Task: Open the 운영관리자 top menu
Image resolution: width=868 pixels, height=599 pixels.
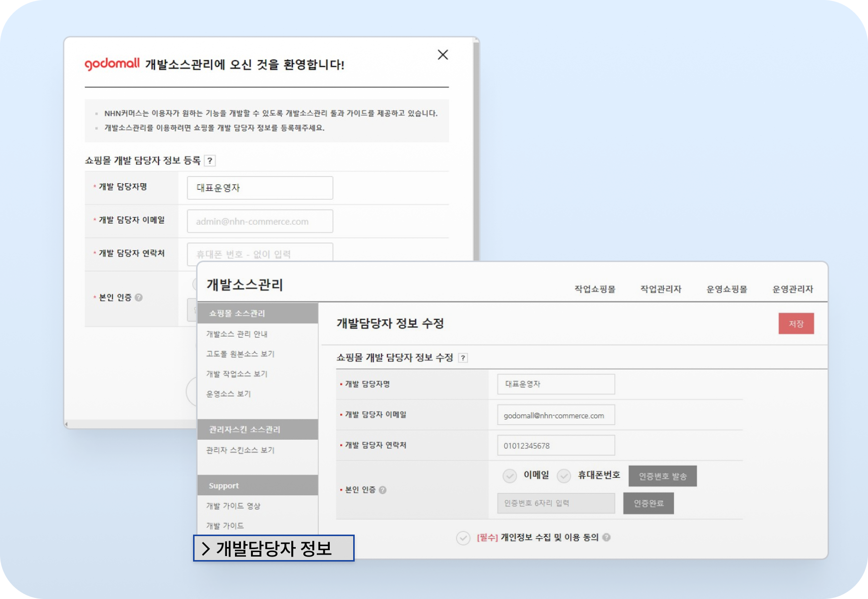Action: click(x=793, y=289)
